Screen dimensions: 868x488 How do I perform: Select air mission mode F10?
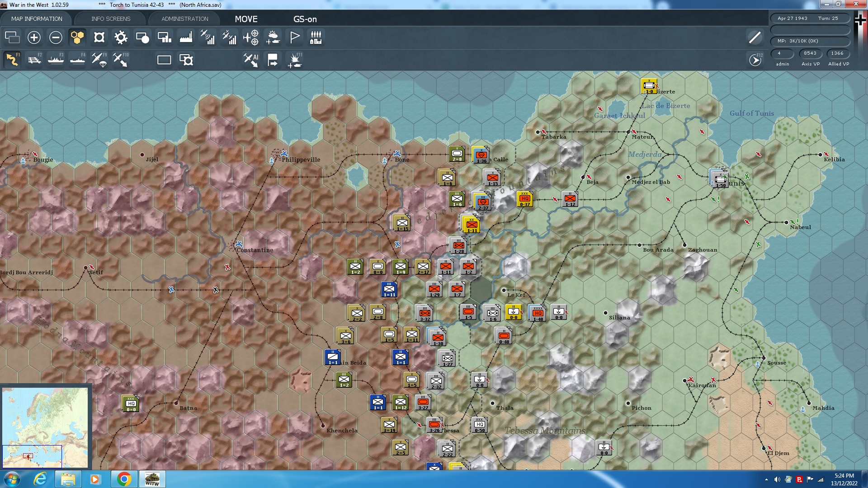click(121, 60)
